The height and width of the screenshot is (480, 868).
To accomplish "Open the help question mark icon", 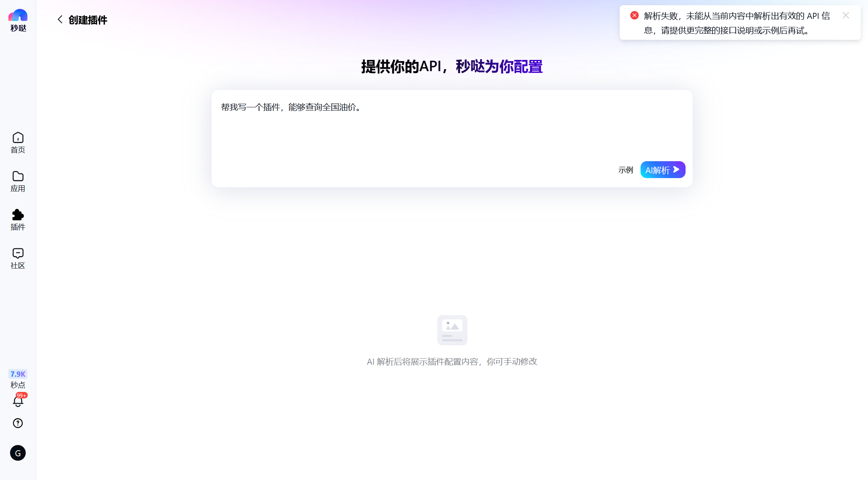I will click(x=18, y=423).
